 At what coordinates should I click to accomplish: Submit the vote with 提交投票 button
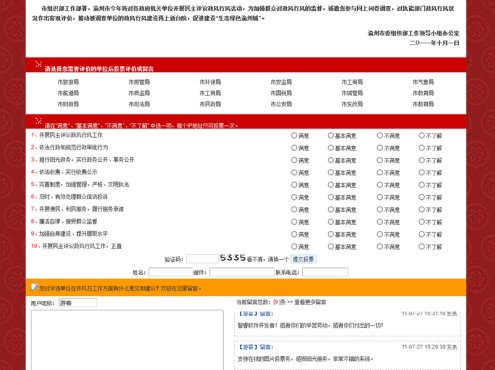pyautogui.click(x=303, y=259)
